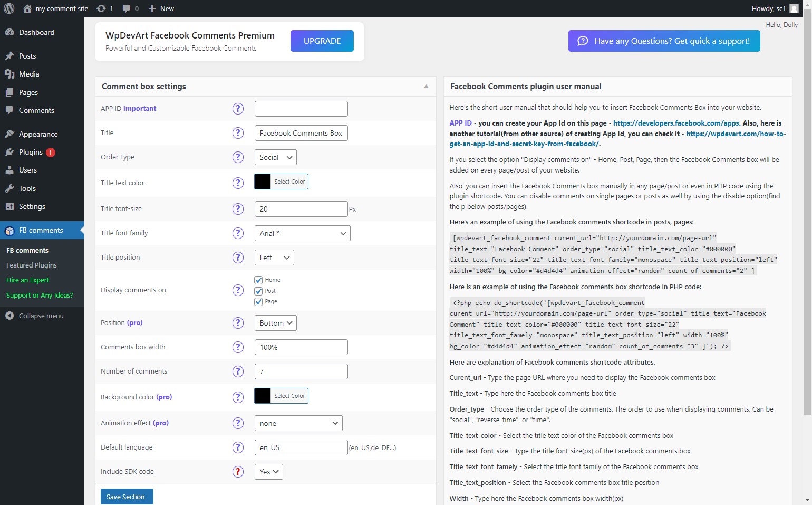This screenshot has width=812, height=505.
Task: Open the Title font family dropdown
Action: [303, 233]
